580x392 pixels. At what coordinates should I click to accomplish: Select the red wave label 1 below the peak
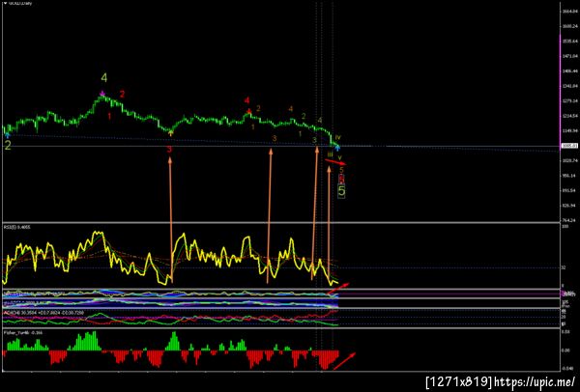(109, 117)
